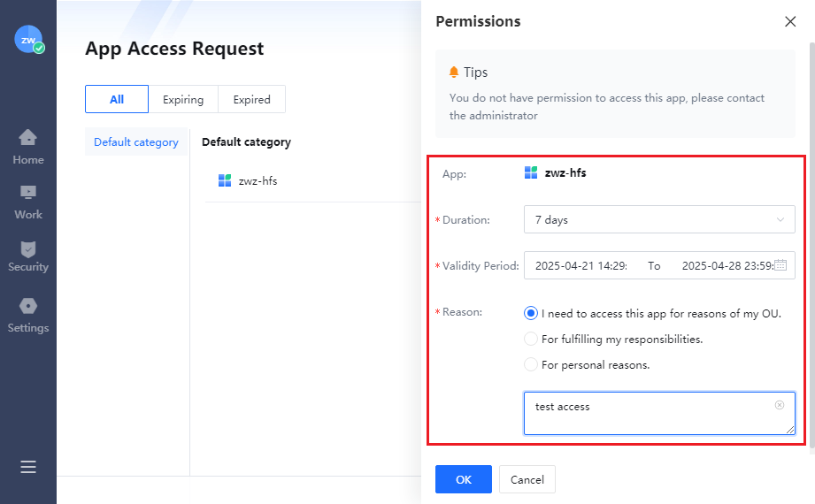Open the Home section in sidebar

pos(28,148)
